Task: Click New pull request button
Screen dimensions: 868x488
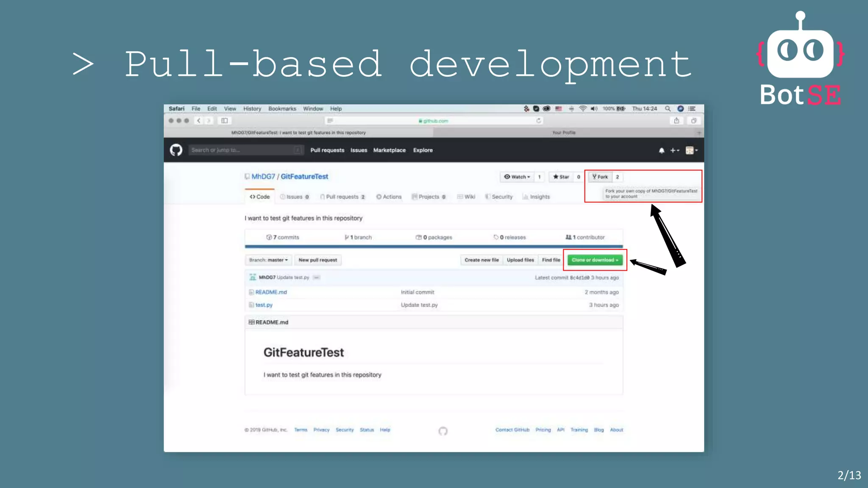Action: click(318, 260)
